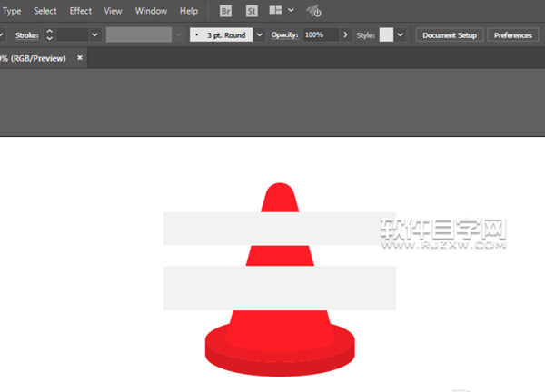Click the Preferences button
The image size is (545, 392).
513,34
